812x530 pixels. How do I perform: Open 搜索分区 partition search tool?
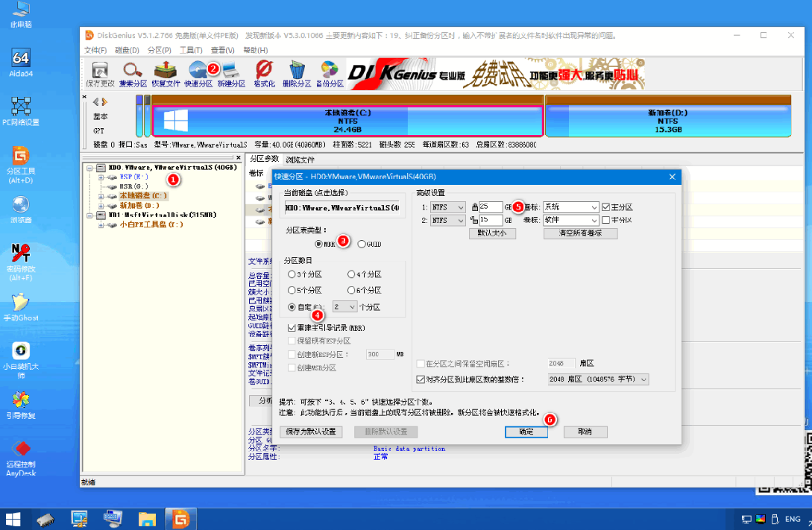[x=133, y=73]
